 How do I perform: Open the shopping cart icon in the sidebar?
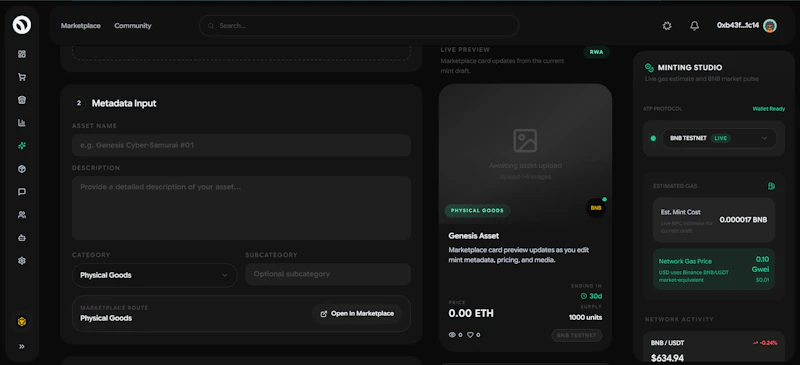[21, 77]
